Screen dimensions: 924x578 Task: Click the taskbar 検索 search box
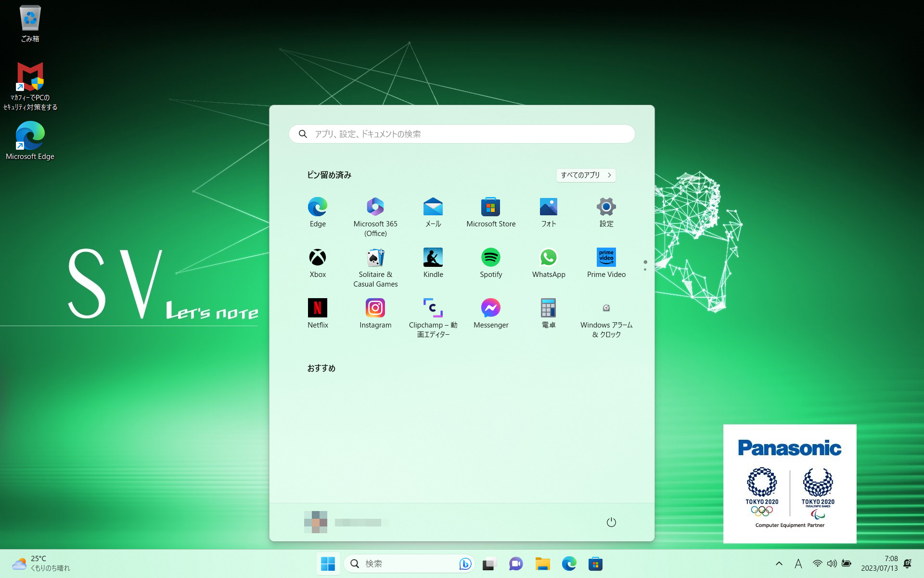409,564
